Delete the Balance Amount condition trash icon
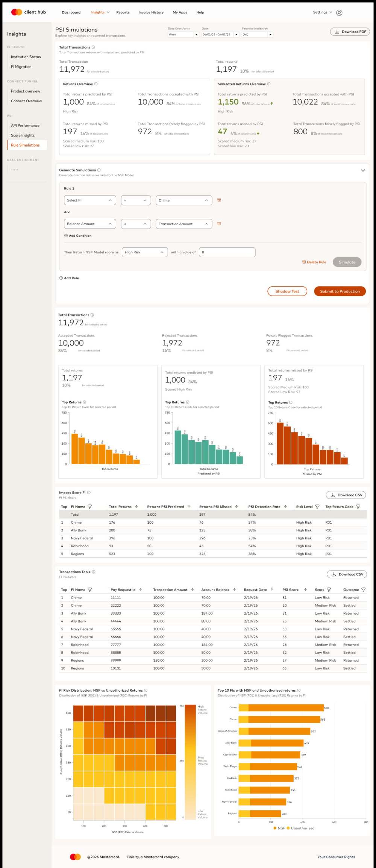This screenshot has height=868, width=376. [x=219, y=224]
